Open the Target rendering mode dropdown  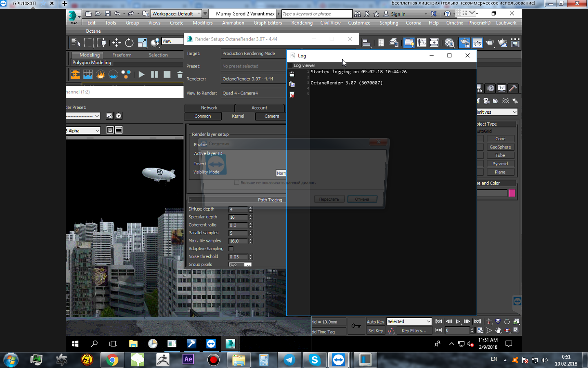tap(254, 54)
